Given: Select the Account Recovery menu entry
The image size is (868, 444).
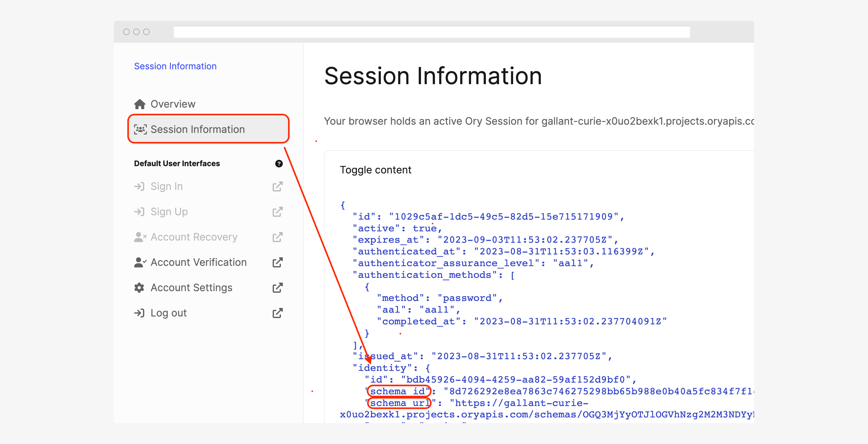Looking at the screenshot, I should point(194,237).
